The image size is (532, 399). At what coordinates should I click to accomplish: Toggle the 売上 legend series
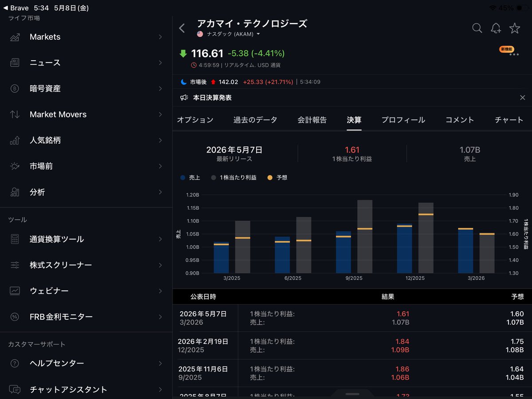(190, 177)
